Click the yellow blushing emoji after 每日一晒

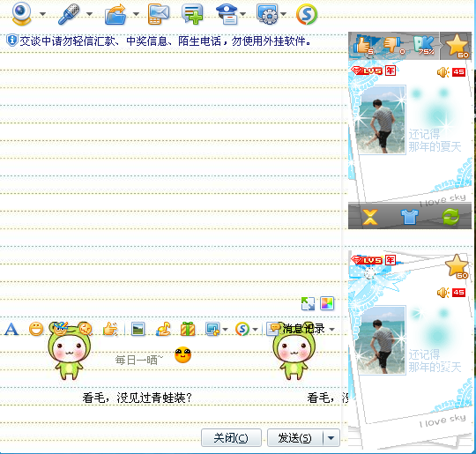pyautogui.click(x=182, y=354)
